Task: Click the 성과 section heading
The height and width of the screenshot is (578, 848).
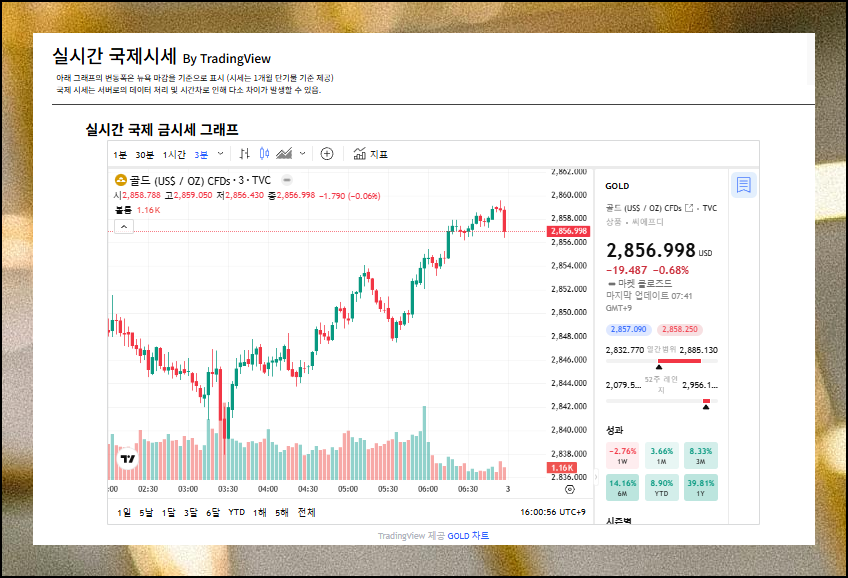Action: tap(614, 430)
